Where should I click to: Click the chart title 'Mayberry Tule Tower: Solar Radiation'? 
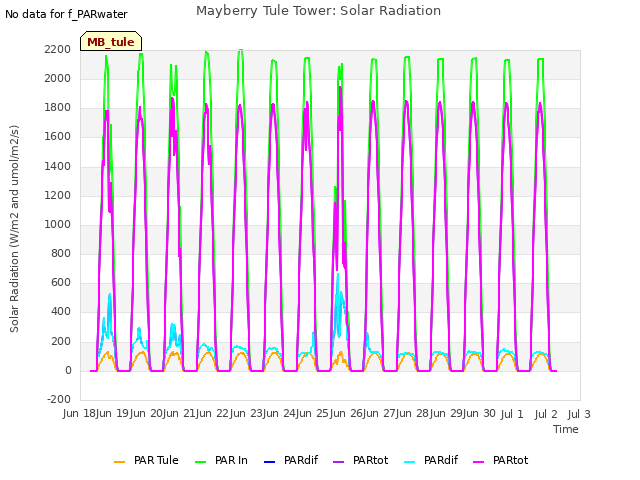[318, 11]
